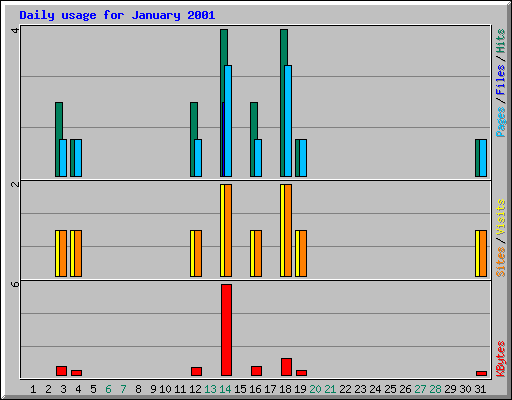Click the cyan Pages bar for day 4
Image resolution: width=512 pixels, height=400 pixels.
78,158
